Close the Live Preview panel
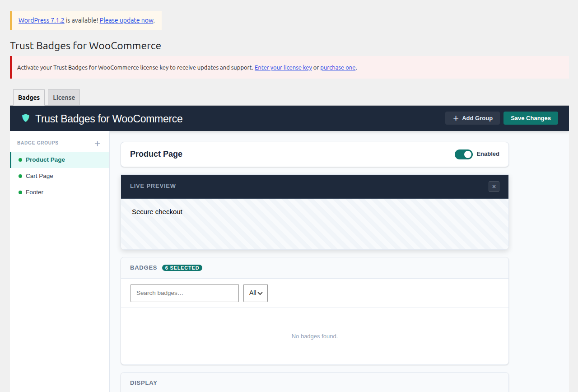This screenshot has height=392, width=578. pos(494,186)
